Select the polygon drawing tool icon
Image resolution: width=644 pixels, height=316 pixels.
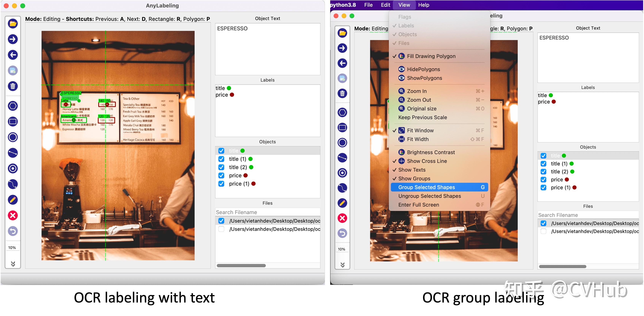pyautogui.click(x=13, y=106)
